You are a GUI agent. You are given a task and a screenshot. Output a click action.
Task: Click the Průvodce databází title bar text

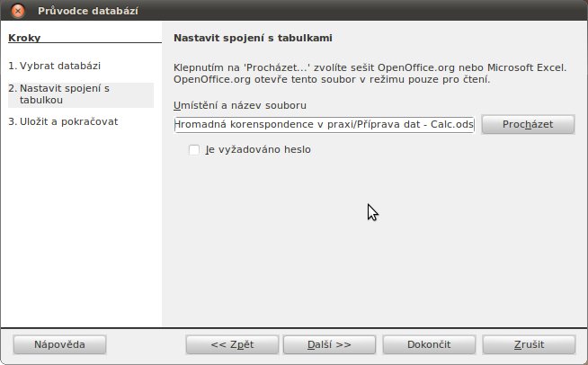point(88,11)
